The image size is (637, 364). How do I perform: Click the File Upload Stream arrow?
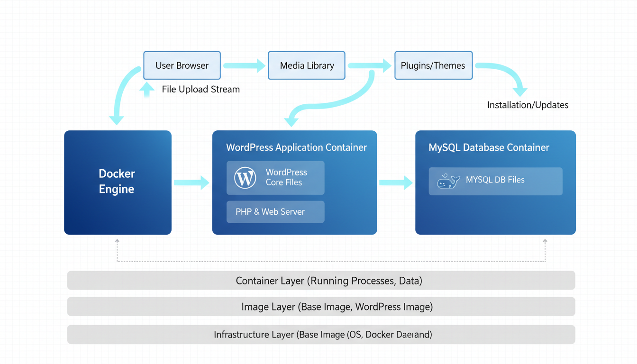[x=146, y=89]
